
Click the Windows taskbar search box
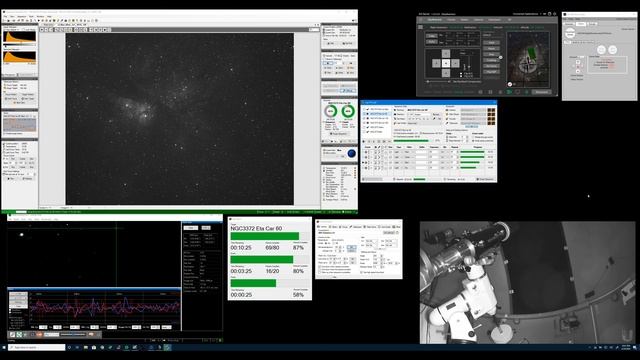click(37, 347)
